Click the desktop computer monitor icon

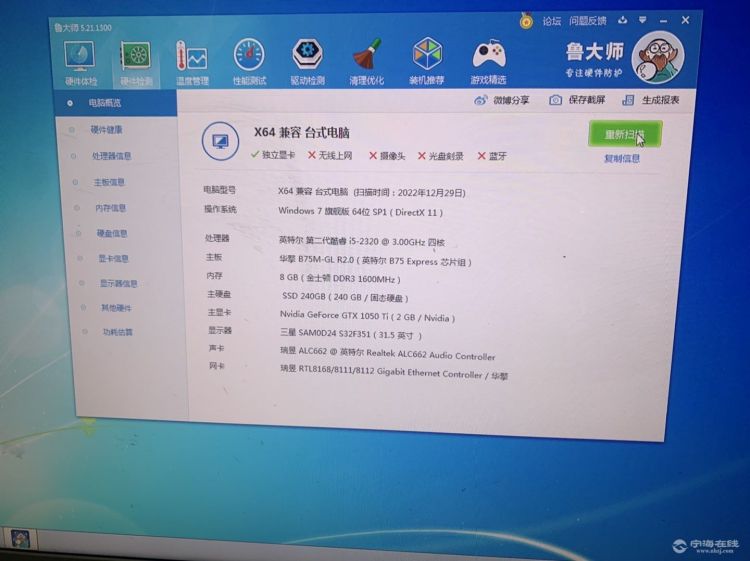tap(220, 141)
